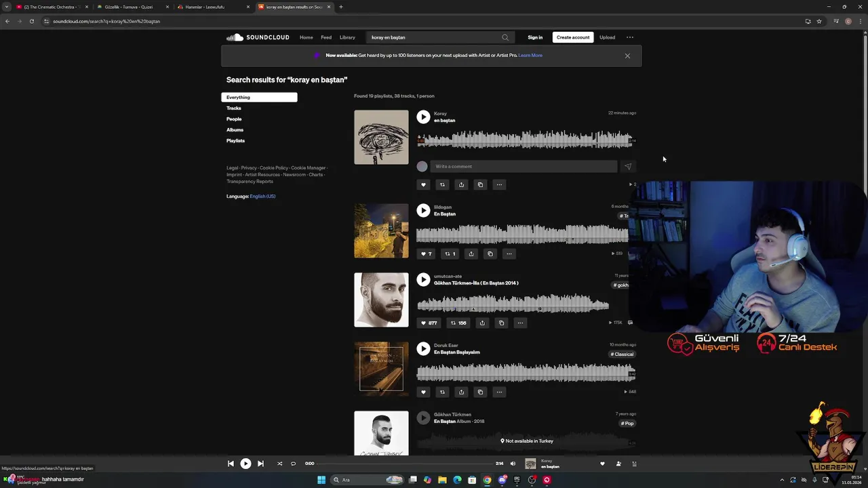Play the Gökhan Türkmen-İlla track

pyautogui.click(x=423, y=279)
